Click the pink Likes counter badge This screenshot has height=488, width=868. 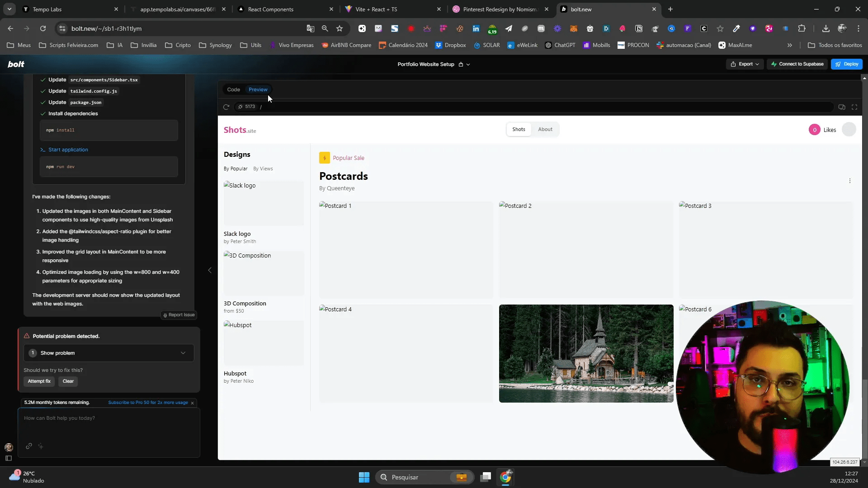pyautogui.click(x=815, y=130)
